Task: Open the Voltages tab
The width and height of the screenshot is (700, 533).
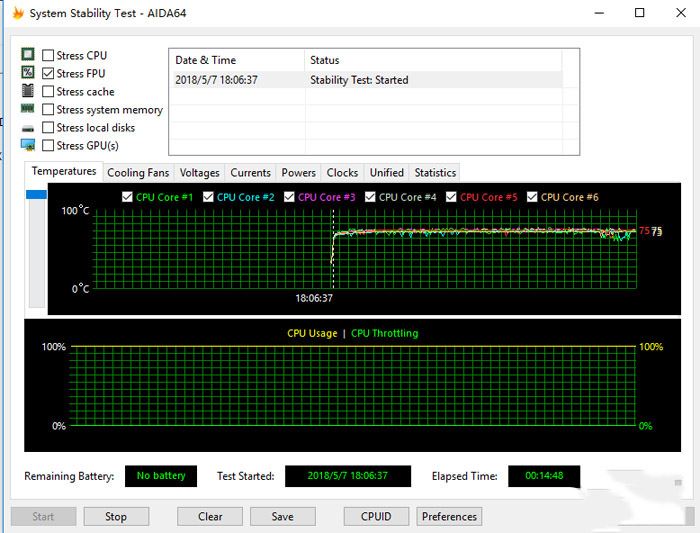Action: click(x=200, y=173)
